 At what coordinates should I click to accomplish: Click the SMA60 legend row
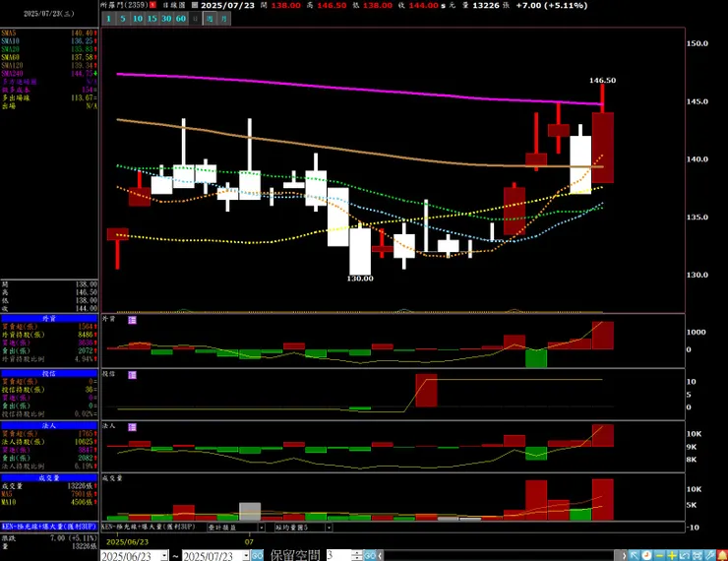(x=49, y=58)
